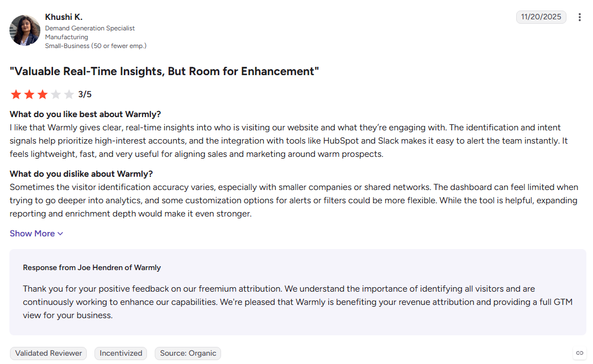Click the review title about Real-Time Insights
The width and height of the screenshot is (593, 364).
(164, 71)
